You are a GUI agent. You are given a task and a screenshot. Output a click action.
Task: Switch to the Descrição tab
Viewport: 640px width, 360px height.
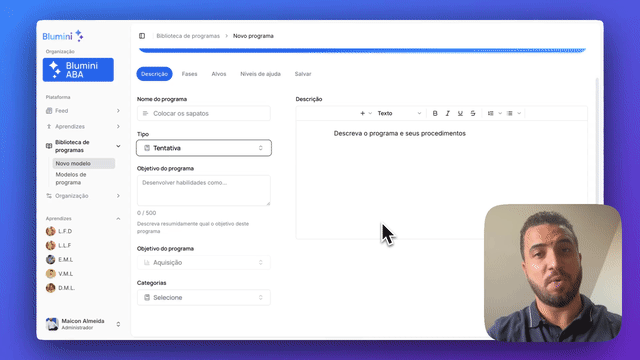point(154,74)
